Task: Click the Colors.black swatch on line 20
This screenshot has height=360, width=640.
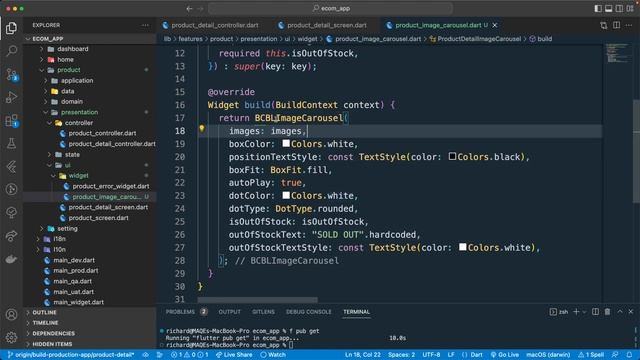Action: coord(452,156)
